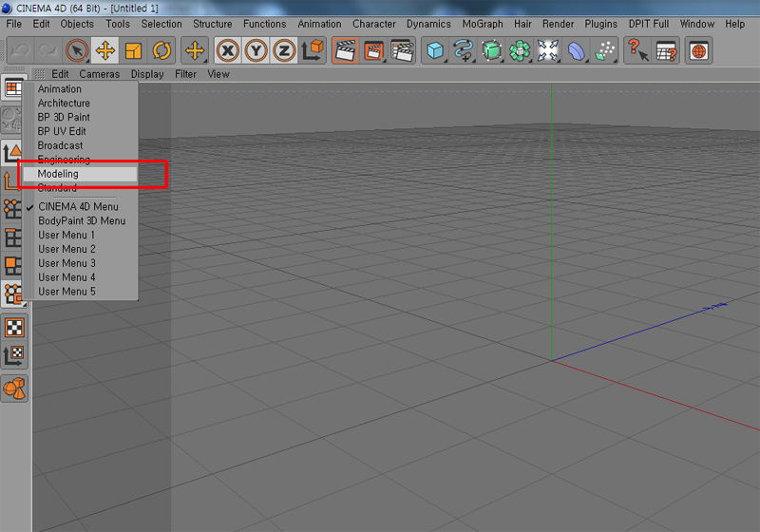This screenshot has width=760, height=532.
Task: Toggle Z axis lock
Action: pos(284,50)
